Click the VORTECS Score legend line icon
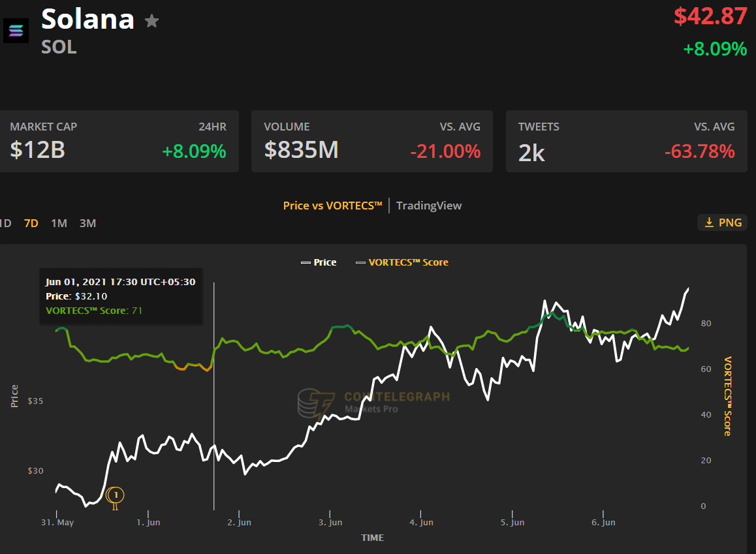Screen dimensions: 756x554 click(x=362, y=262)
